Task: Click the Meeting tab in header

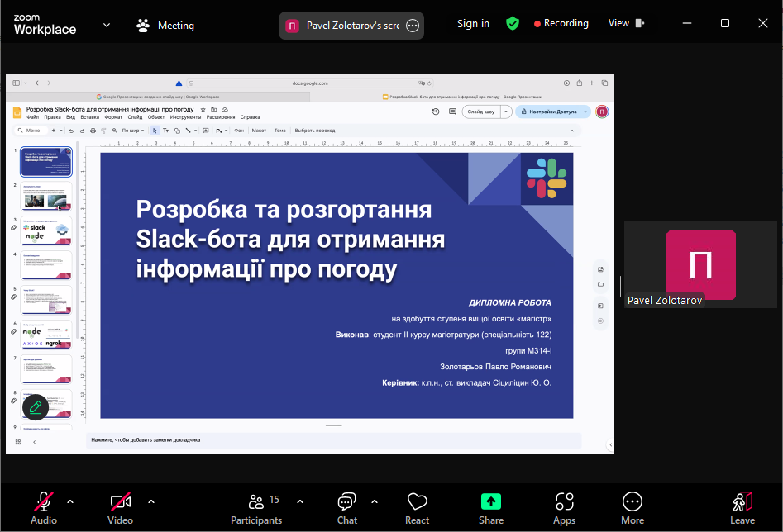Action: point(165,26)
